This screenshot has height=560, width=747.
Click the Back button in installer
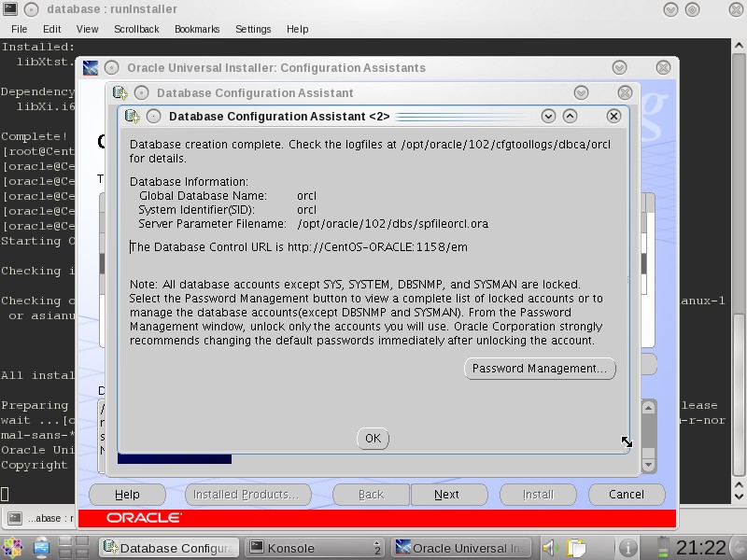(371, 495)
